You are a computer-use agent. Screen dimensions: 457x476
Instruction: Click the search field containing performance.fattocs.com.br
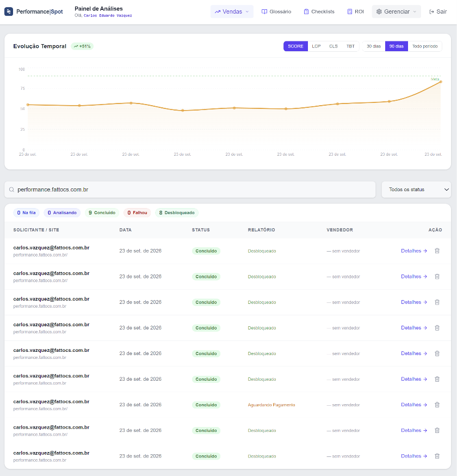pyautogui.click(x=190, y=190)
